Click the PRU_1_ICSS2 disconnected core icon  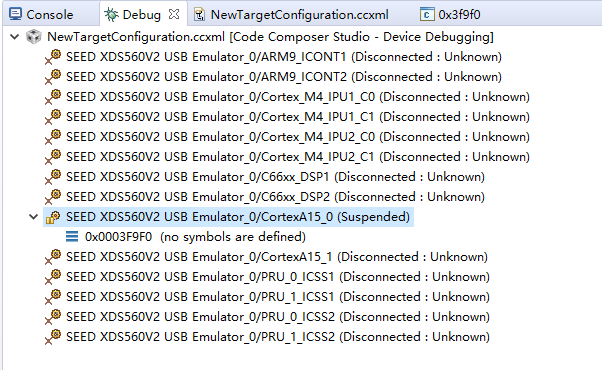click(53, 337)
